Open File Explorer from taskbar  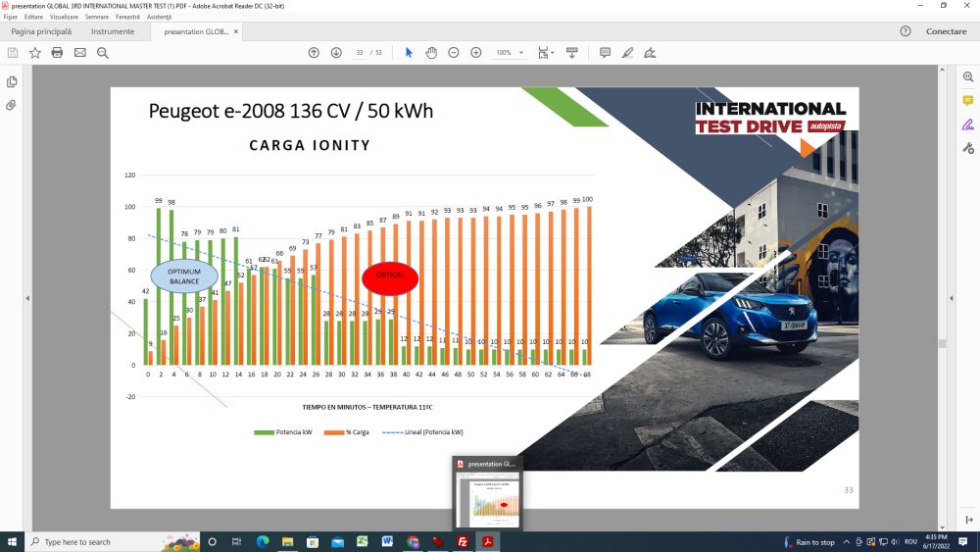click(x=287, y=541)
